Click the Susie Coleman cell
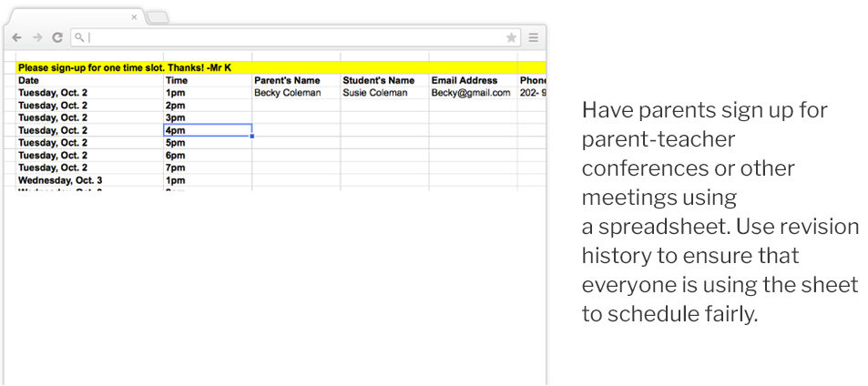 pos(384,93)
